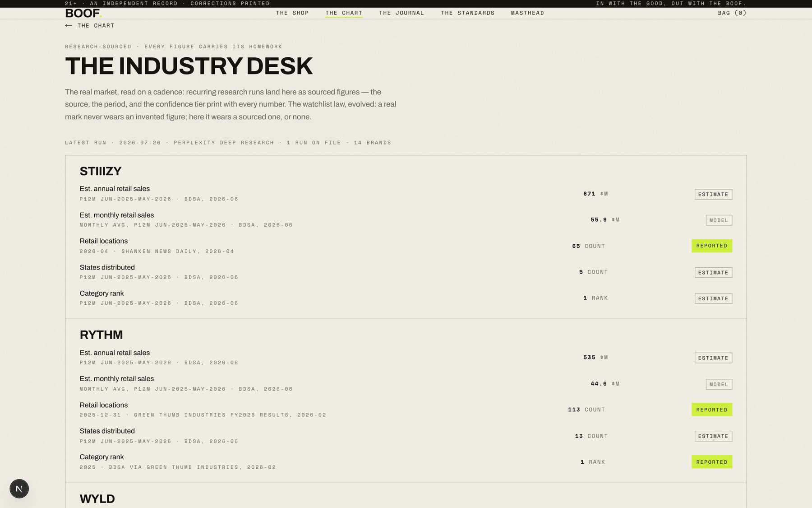Image resolution: width=812 pixels, height=508 pixels.
Task: Click the Shanken News Daily source line
Action: pos(157,251)
